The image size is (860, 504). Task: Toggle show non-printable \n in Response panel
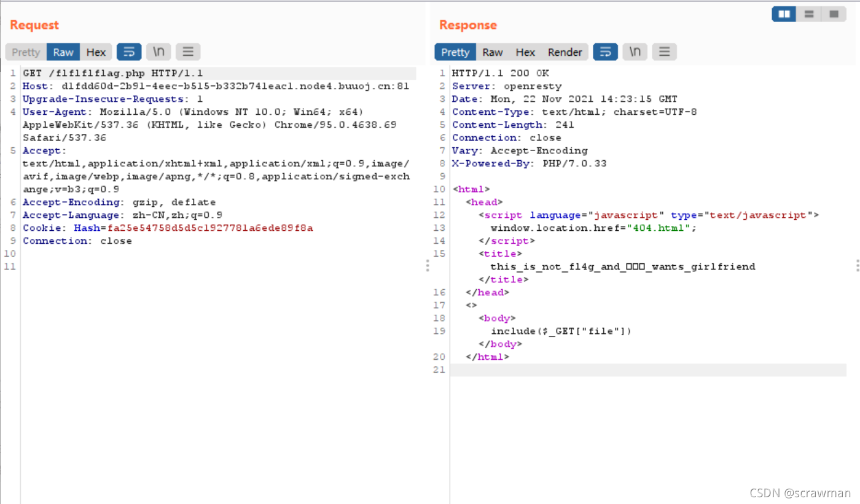(x=635, y=52)
